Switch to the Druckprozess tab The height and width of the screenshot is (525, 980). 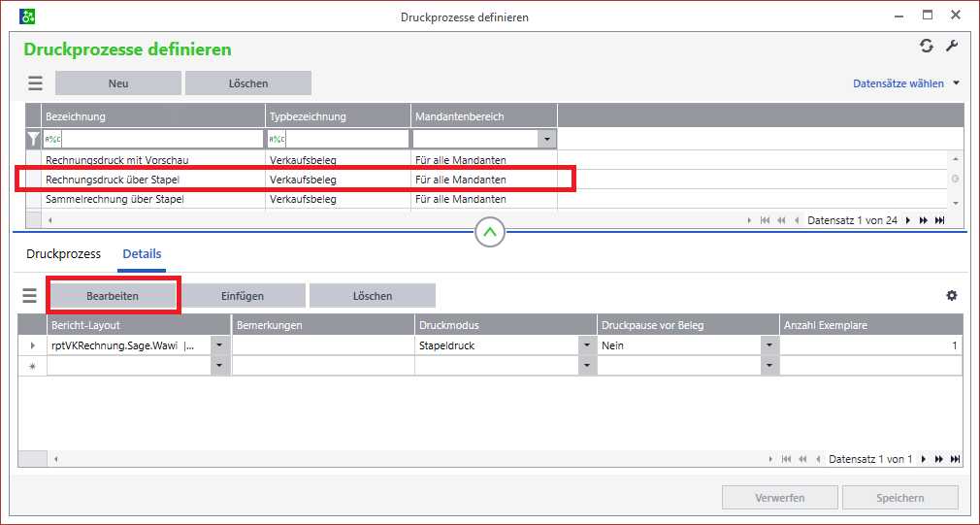click(x=63, y=254)
